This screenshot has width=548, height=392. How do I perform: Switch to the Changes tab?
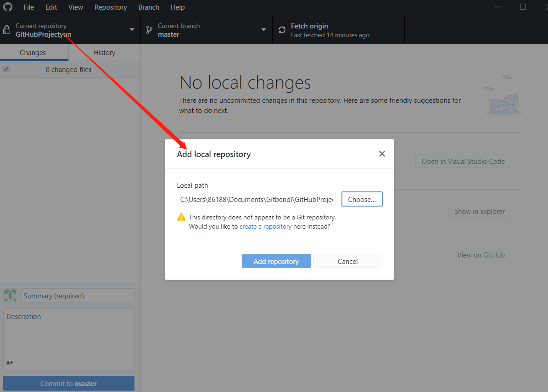(x=34, y=52)
